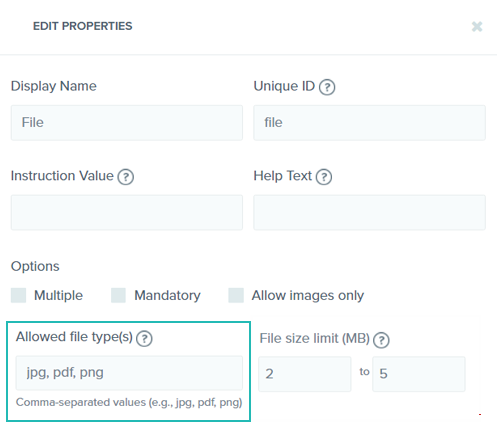Screen dimensions: 498x436
Task: Focus the Unique ID field containing file
Action: coord(369,123)
